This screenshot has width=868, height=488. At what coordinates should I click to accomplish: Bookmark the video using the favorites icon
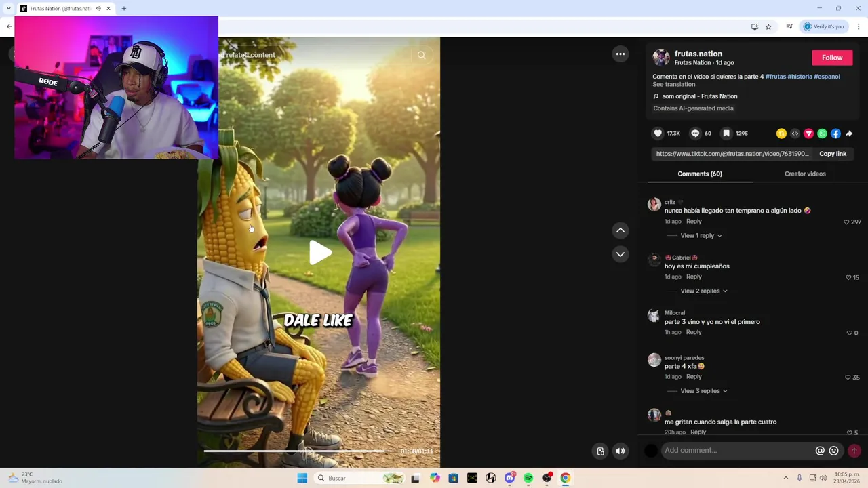pyautogui.click(x=726, y=134)
